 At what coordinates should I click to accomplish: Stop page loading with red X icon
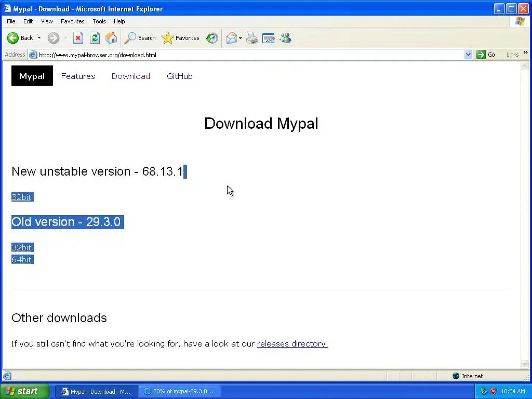(x=78, y=38)
